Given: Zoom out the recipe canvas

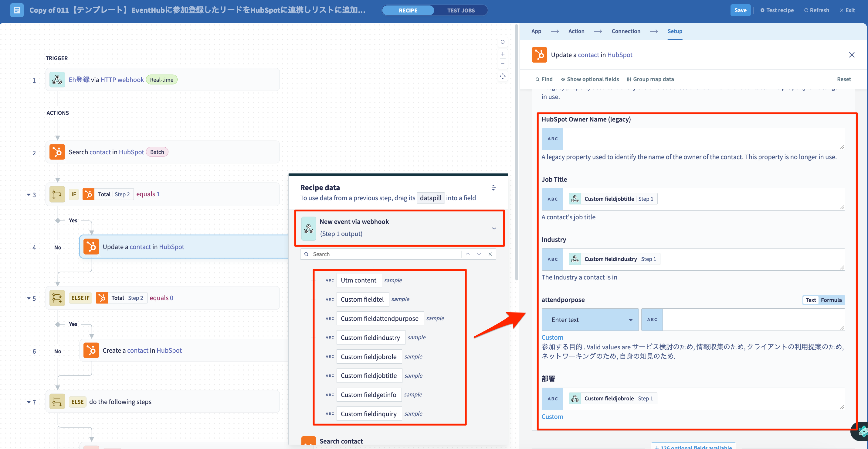Looking at the screenshot, I should coord(502,64).
